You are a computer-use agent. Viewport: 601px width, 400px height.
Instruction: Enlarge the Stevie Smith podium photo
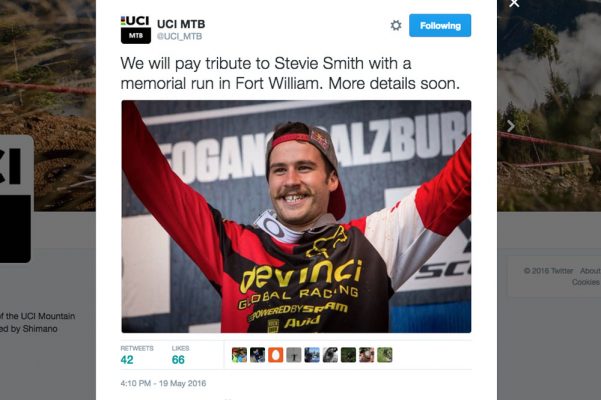click(x=296, y=216)
